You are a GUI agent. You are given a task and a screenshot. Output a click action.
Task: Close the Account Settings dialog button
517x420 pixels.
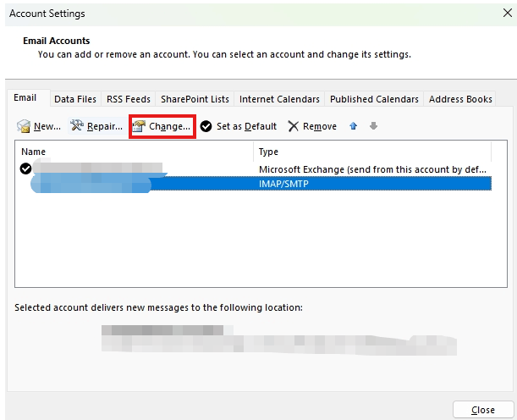point(483,410)
